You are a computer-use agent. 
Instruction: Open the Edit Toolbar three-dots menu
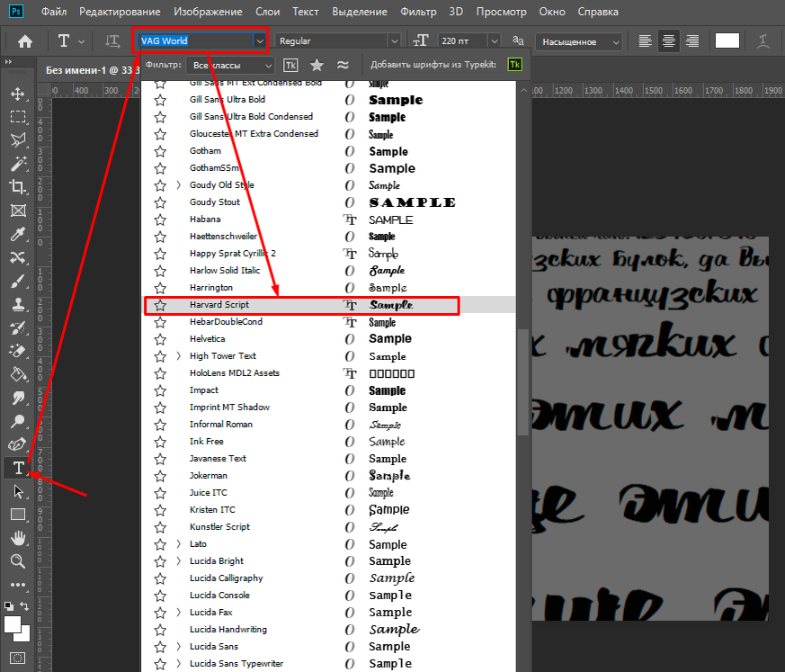(18, 585)
